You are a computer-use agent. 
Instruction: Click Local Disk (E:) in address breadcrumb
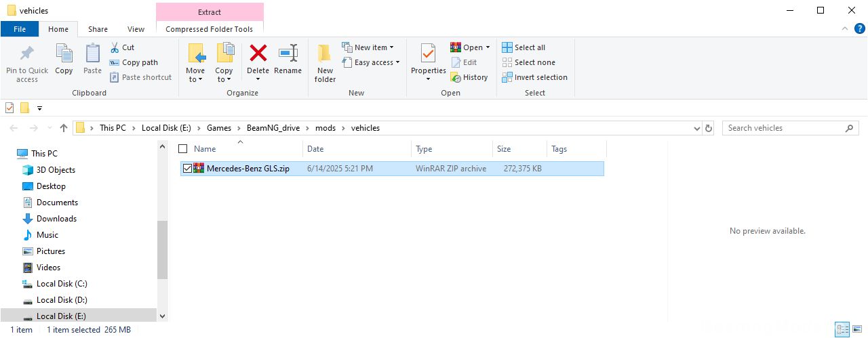tap(167, 128)
